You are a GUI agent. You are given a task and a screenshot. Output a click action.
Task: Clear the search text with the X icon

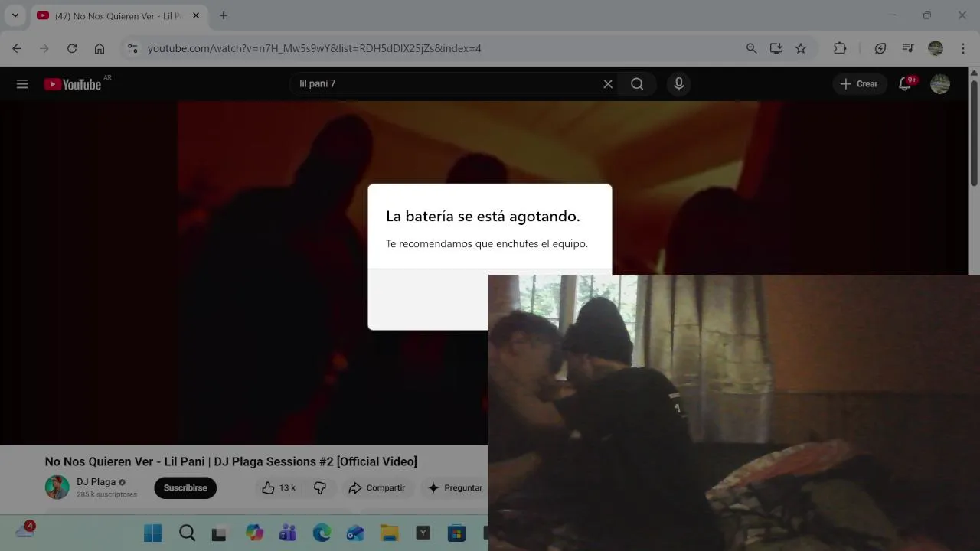pyautogui.click(x=608, y=84)
